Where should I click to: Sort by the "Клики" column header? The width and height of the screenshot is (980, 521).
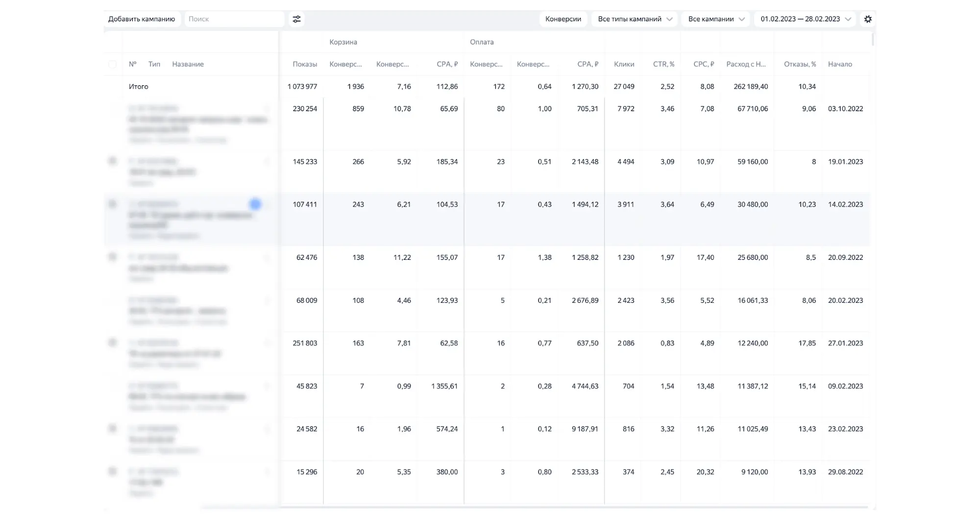624,64
